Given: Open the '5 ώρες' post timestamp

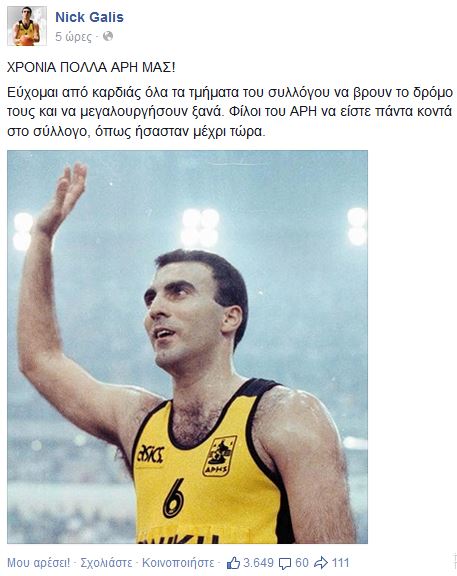Looking at the screenshot, I should click(73, 37).
